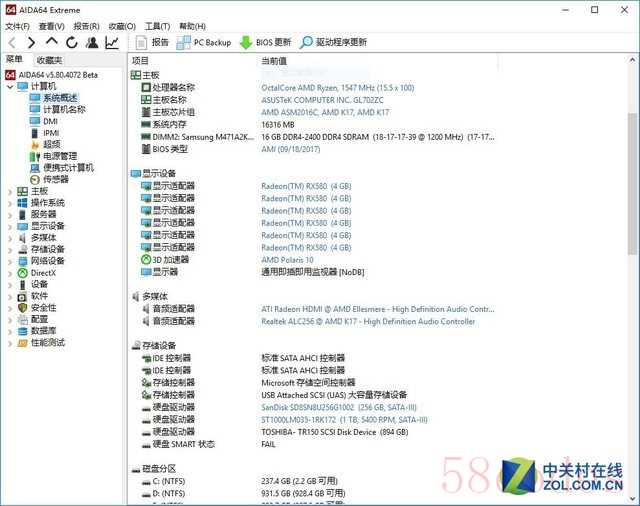
Task: Open the AMD Polaris 10 link
Action: click(x=287, y=260)
